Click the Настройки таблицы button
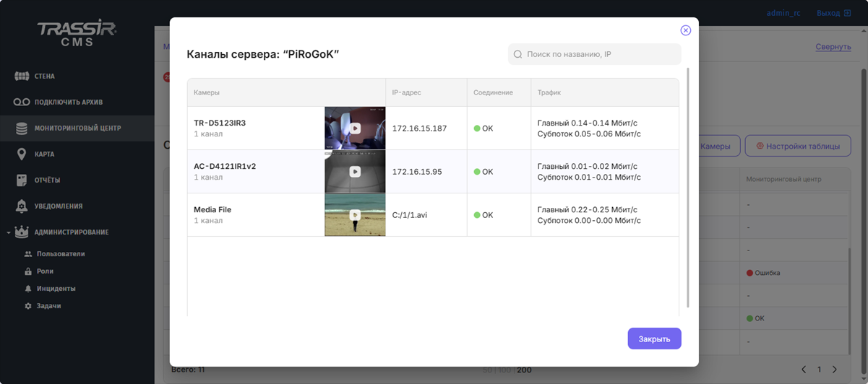The width and height of the screenshot is (868, 384). click(x=797, y=146)
